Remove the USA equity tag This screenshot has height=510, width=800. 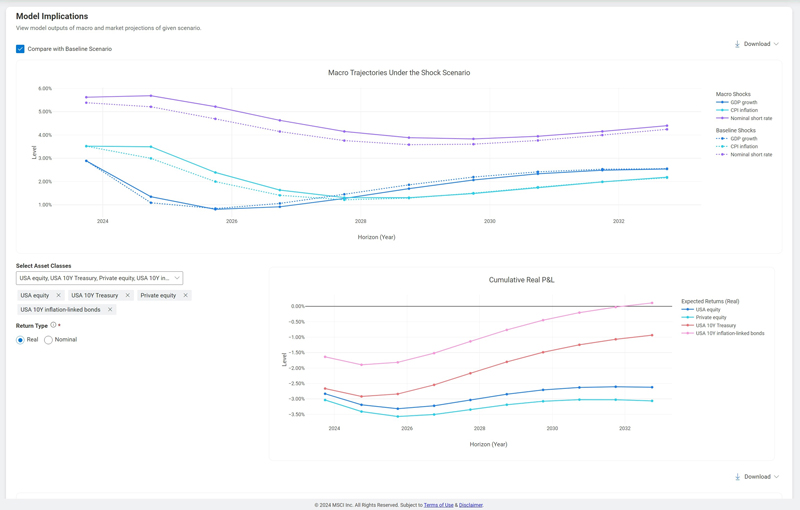pos(58,295)
